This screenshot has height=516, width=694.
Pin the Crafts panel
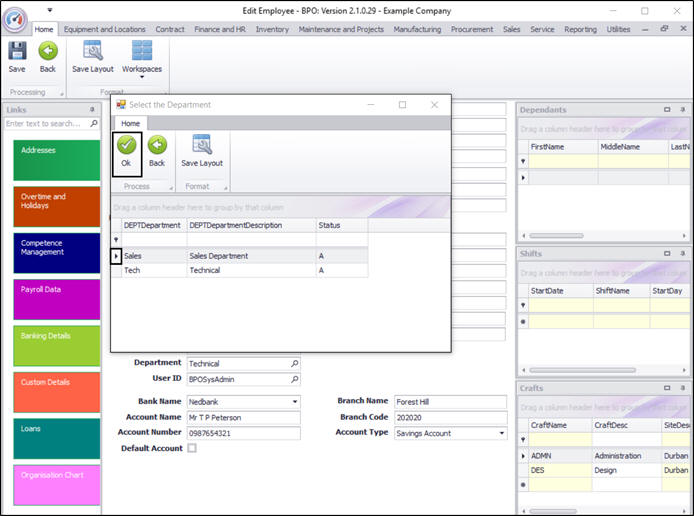pos(682,388)
